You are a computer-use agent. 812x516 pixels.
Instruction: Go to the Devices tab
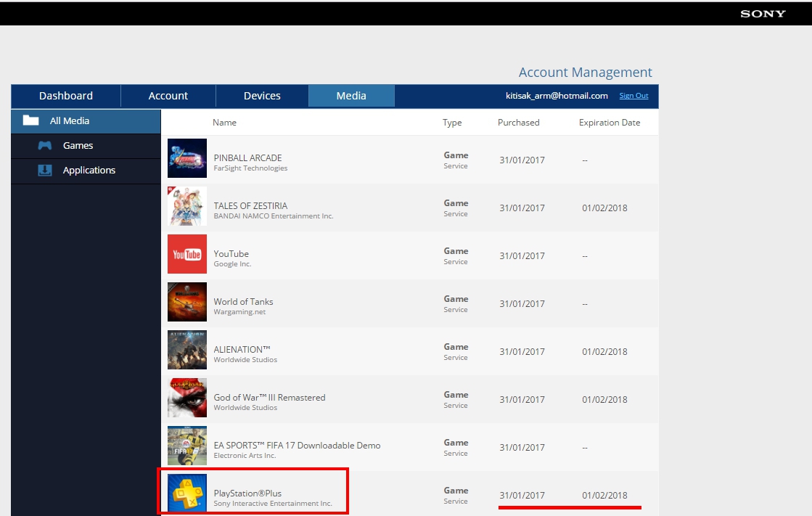point(262,96)
